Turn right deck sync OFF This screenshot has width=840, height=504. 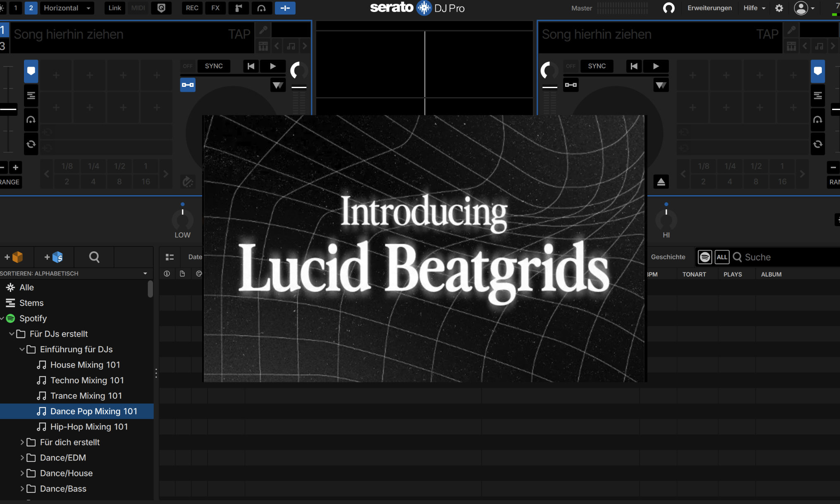[x=571, y=66]
